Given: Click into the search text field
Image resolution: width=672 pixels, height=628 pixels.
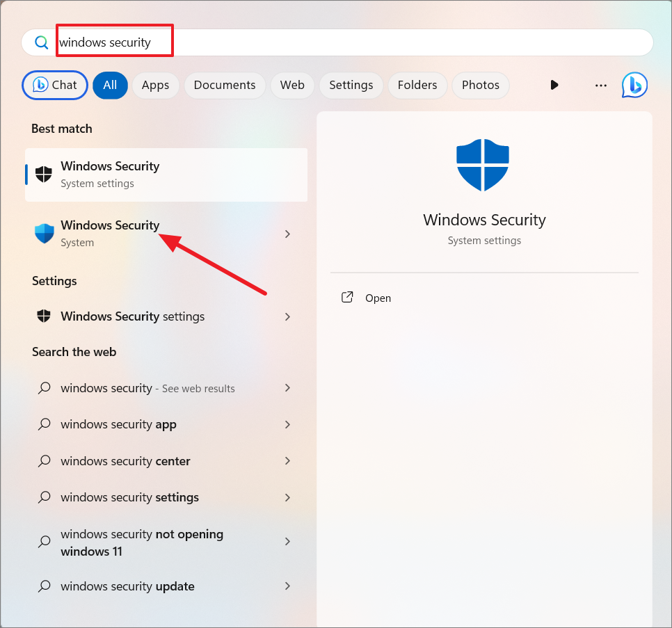Looking at the screenshot, I should (337, 42).
